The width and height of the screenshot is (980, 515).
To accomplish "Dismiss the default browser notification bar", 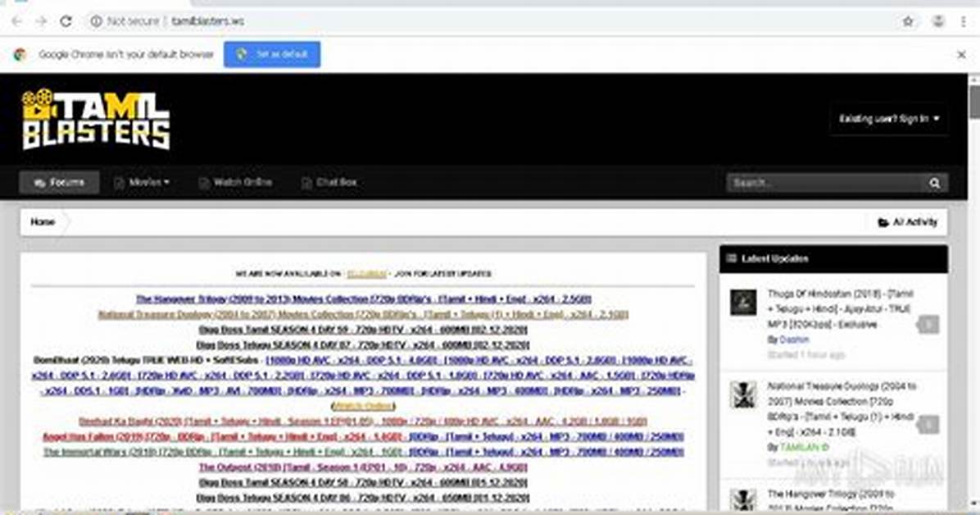I will [961, 54].
